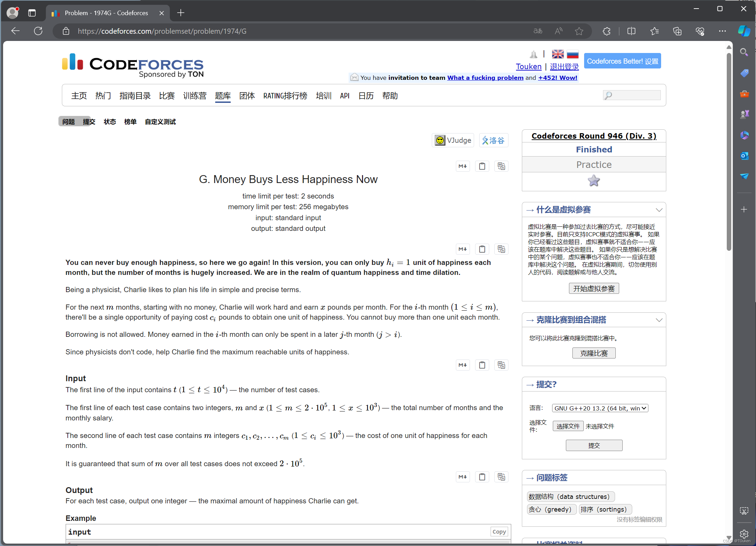Viewport: 756px width, 546px height.
Task: Open Codeforces Round 946 (Div. 3) link
Action: (x=594, y=136)
